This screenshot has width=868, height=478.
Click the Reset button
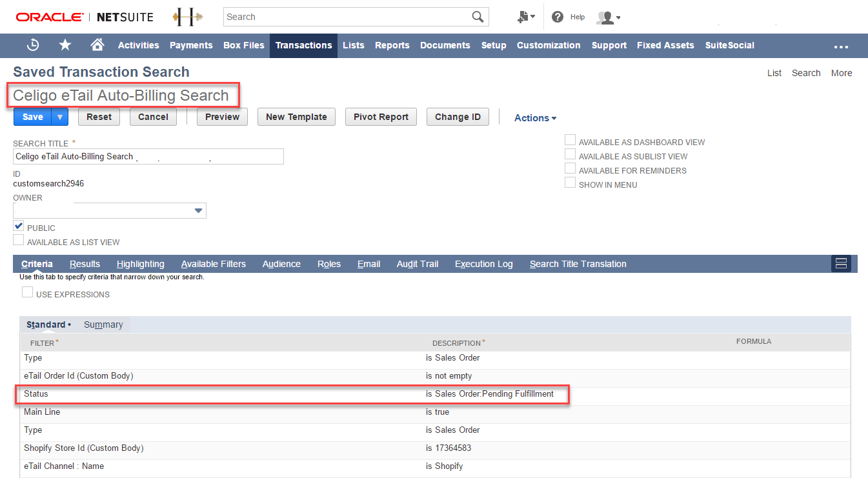point(99,117)
